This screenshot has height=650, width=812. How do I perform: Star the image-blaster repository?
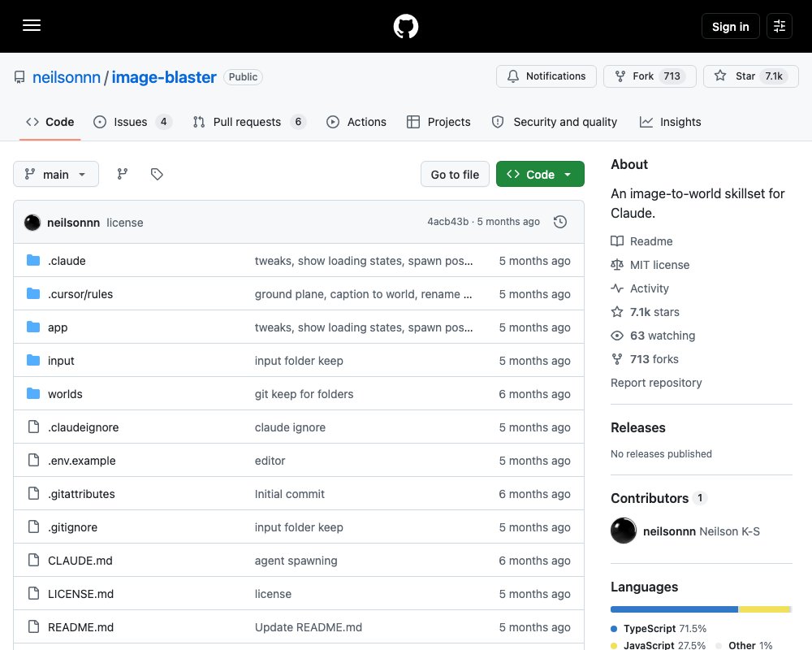point(751,76)
